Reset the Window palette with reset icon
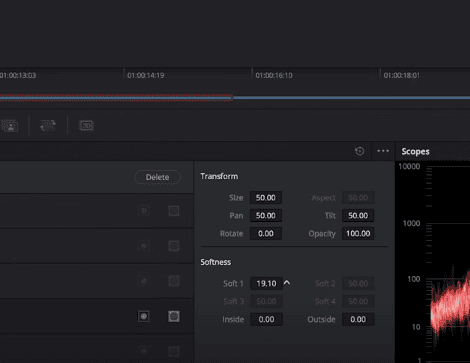Image resolution: width=470 pixels, height=363 pixels. point(359,151)
